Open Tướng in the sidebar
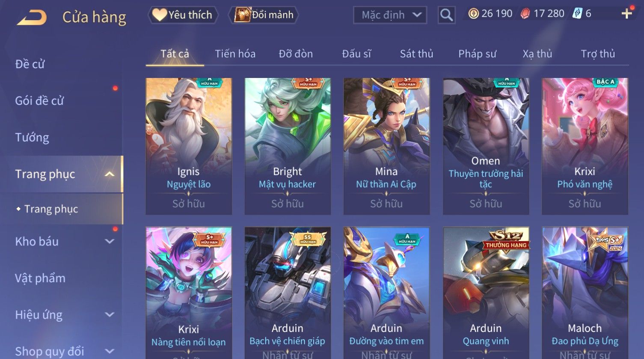Screen dimensions: 644x359 [32, 138]
